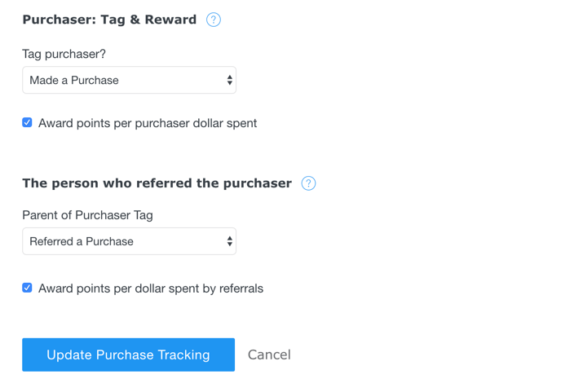
Task: Click the question mark after the word Reward
Action: tap(214, 20)
